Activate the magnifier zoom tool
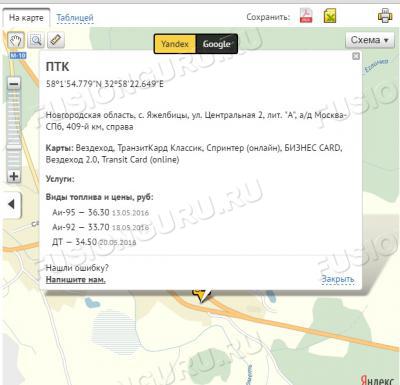 (x=36, y=40)
